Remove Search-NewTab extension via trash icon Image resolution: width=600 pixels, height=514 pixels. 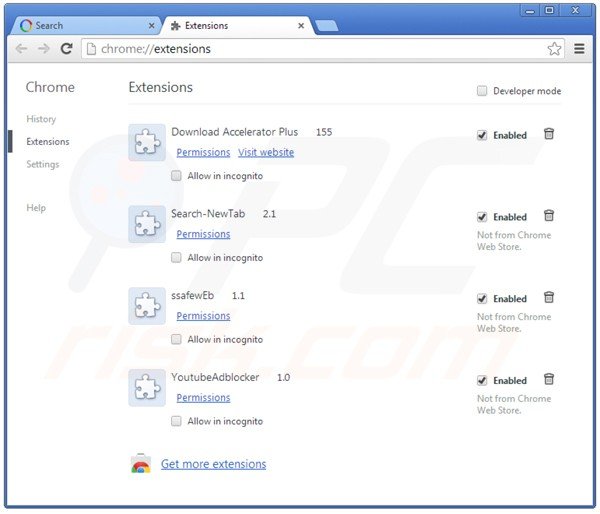click(549, 216)
